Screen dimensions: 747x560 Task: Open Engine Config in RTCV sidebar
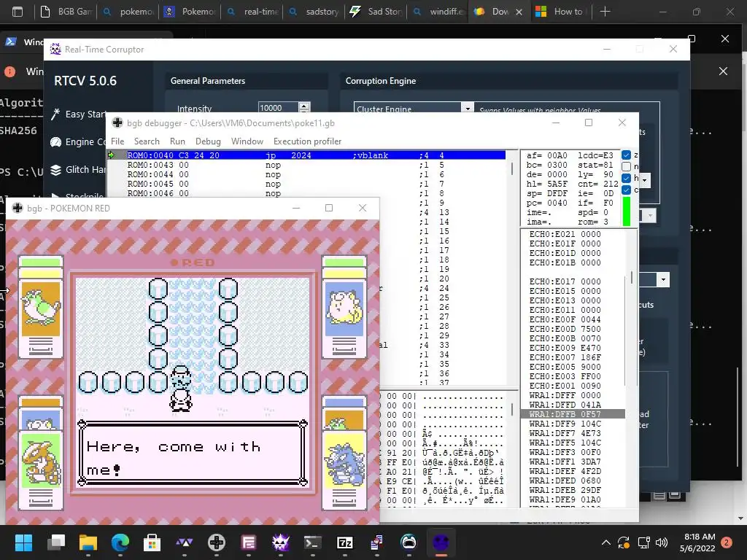click(x=80, y=142)
